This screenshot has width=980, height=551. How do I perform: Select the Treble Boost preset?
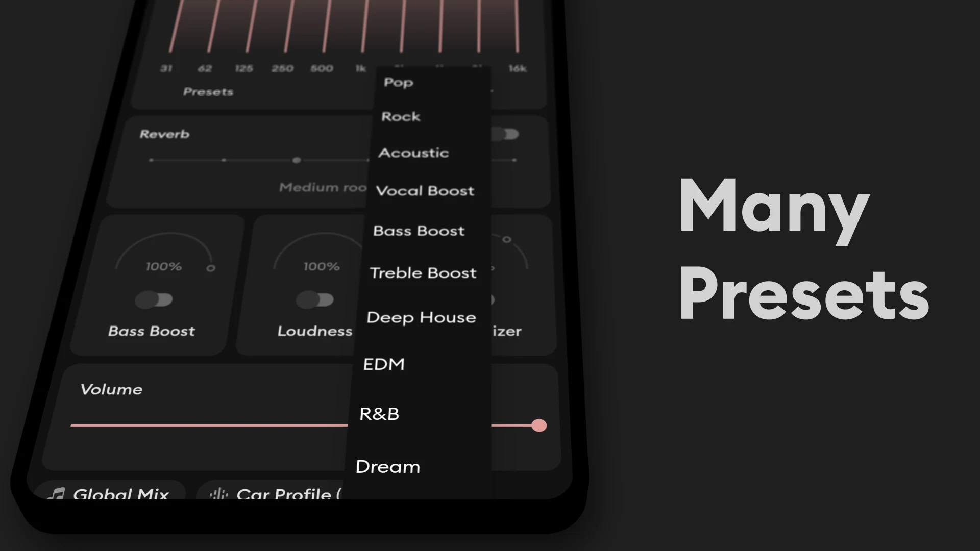pos(423,272)
